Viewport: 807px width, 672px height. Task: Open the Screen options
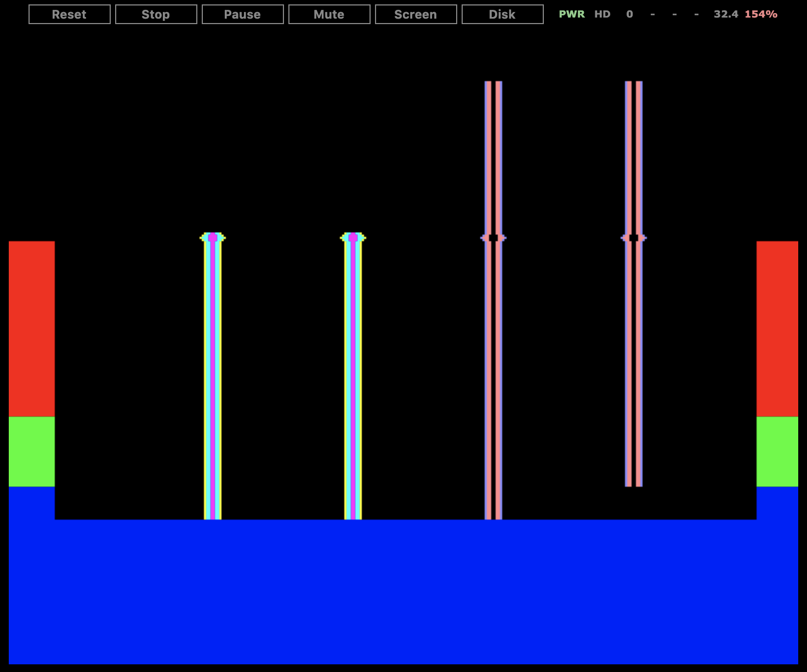pyautogui.click(x=416, y=14)
